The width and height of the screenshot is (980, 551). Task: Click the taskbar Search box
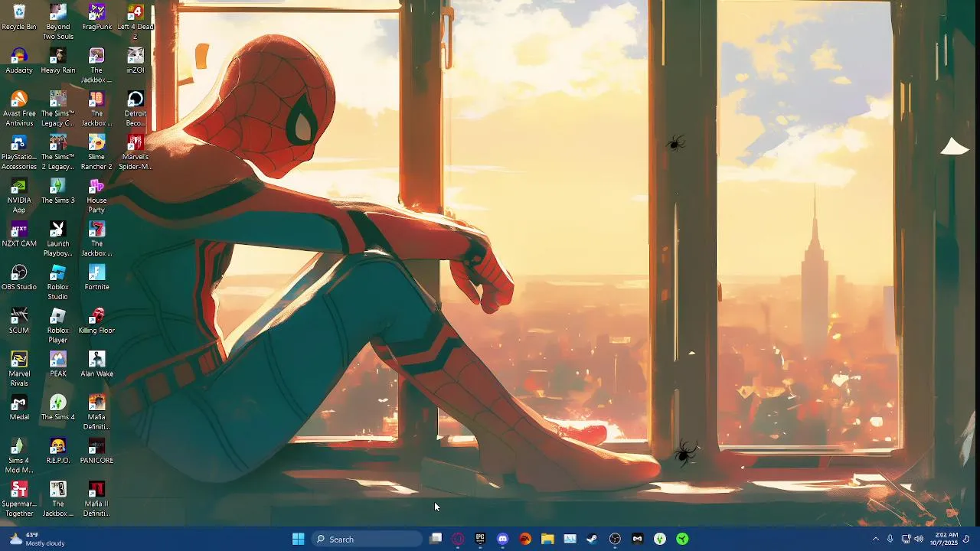[x=367, y=539]
